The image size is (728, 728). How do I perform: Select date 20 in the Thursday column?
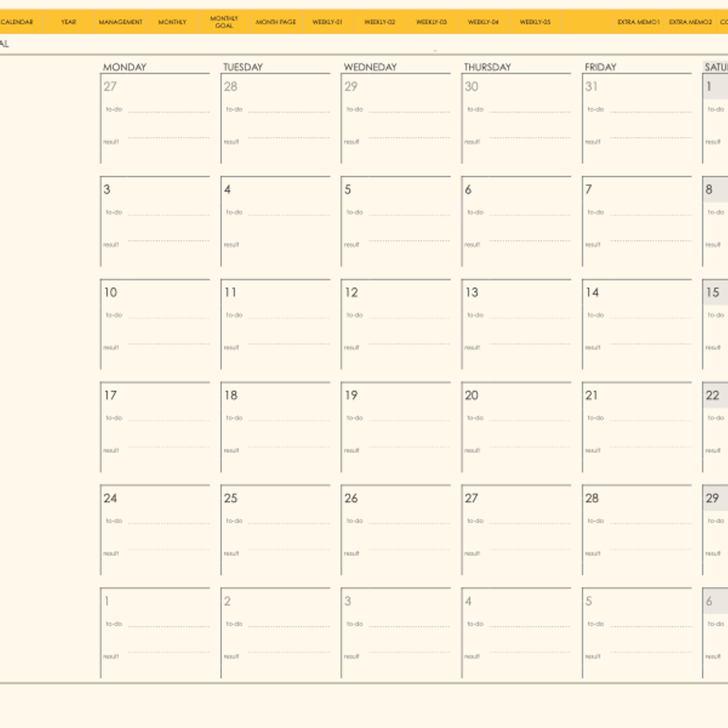472,396
